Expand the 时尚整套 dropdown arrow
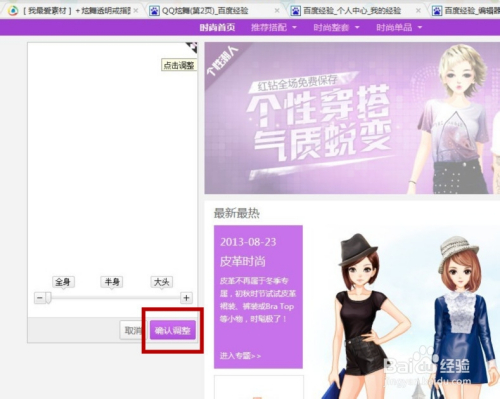Screen dimensions: 500x399 pyautogui.click(x=357, y=27)
